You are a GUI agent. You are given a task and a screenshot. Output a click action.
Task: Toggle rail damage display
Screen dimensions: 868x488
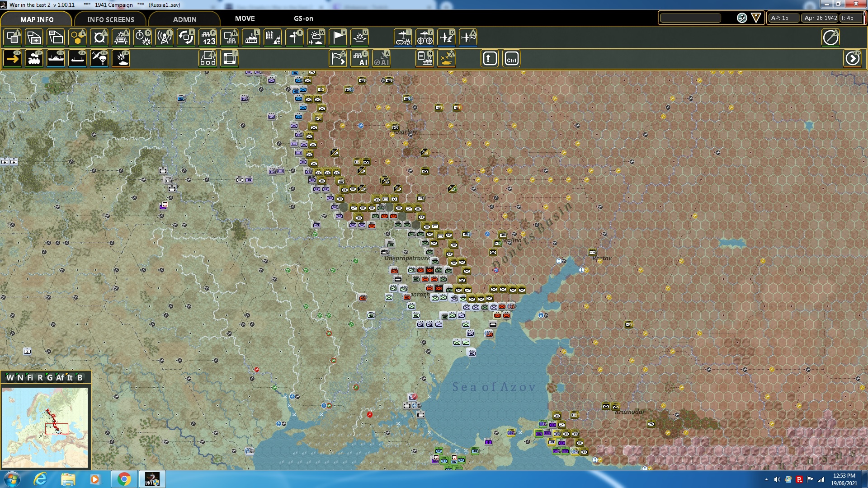coord(121,38)
